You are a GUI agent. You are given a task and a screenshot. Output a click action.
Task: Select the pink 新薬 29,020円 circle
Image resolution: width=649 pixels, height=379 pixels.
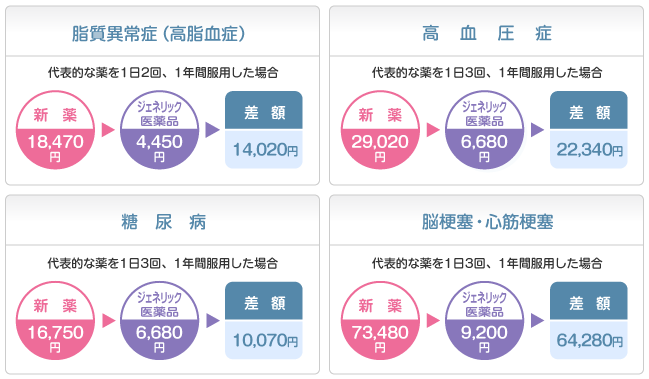click(380, 130)
